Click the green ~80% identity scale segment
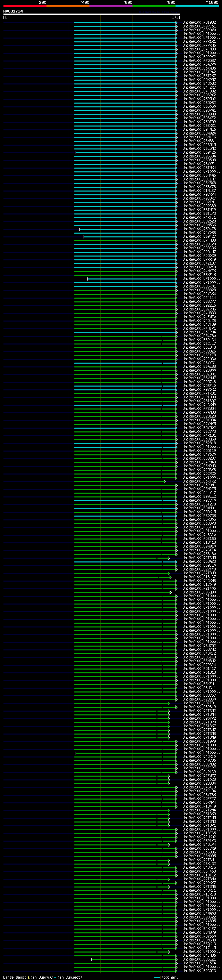Screen dimensions: 222x980 pyautogui.click(x=154, y=6)
